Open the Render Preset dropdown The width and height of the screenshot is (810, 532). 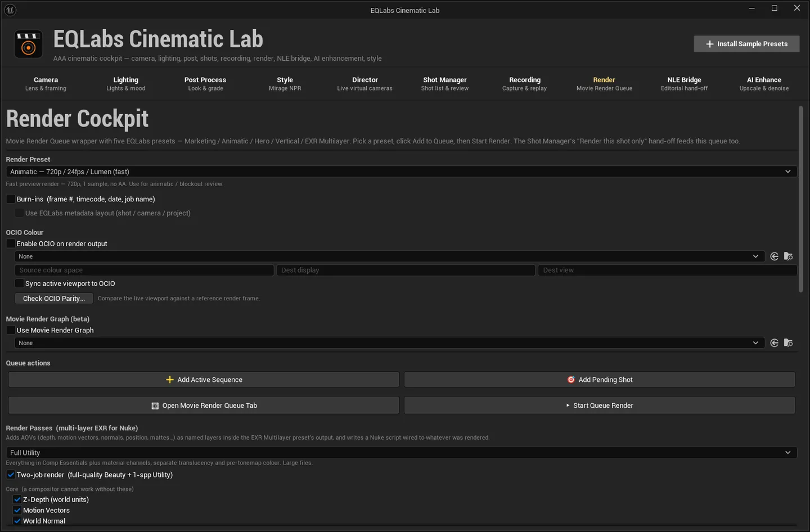click(x=401, y=172)
